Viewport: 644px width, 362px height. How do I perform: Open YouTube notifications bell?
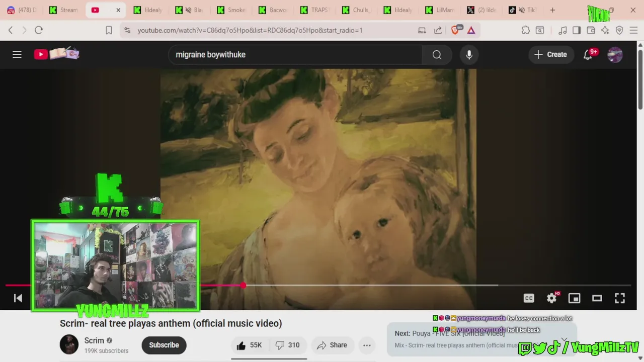588,54
